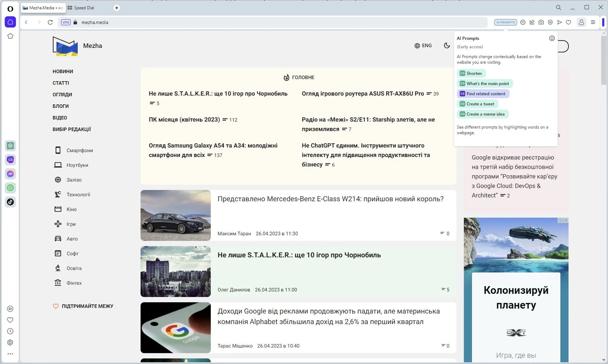Click the edit page icon in toolbar
Screen dimensions: 608x364
click(x=532, y=22)
